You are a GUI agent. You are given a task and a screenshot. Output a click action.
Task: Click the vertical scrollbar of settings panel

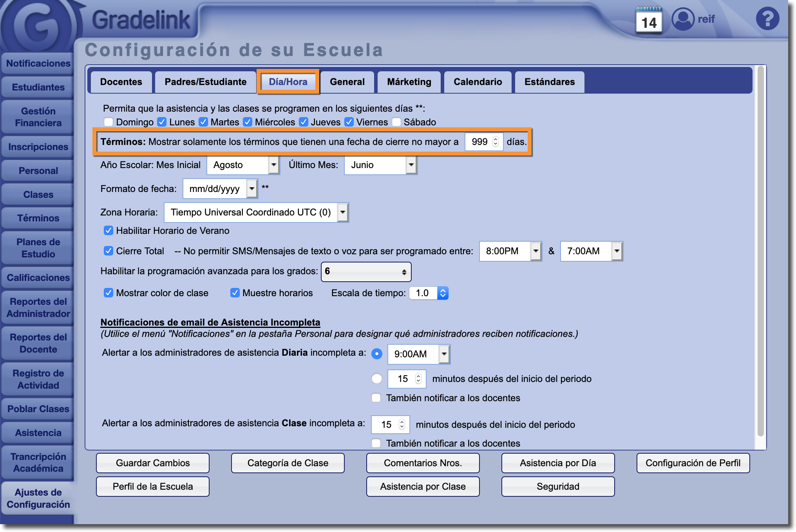click(x=760, y=251)
